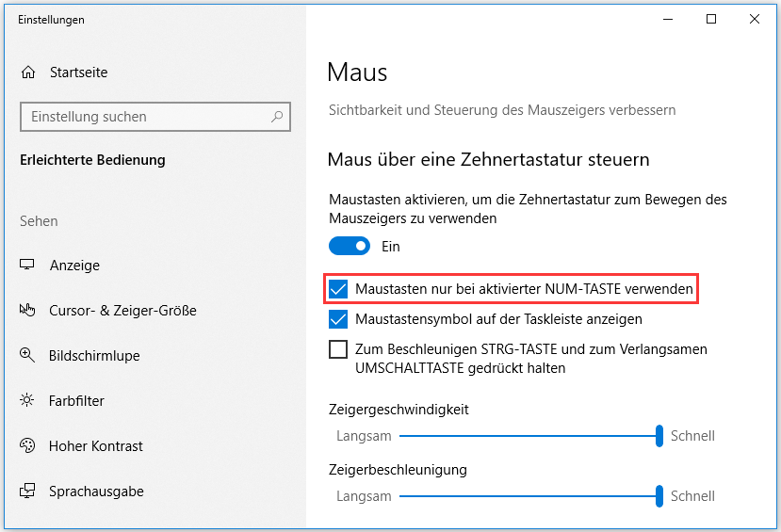Image resolution: width=781 pixels, height=532 pixels.
Task: Select Anzeige in the sidebar
Action: (x=74, y=266)
